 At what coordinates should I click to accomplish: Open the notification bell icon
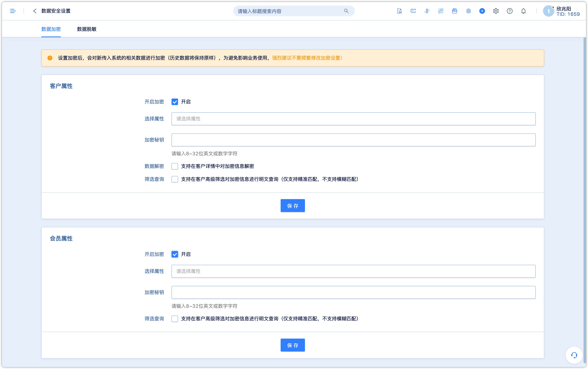[523, 11]
